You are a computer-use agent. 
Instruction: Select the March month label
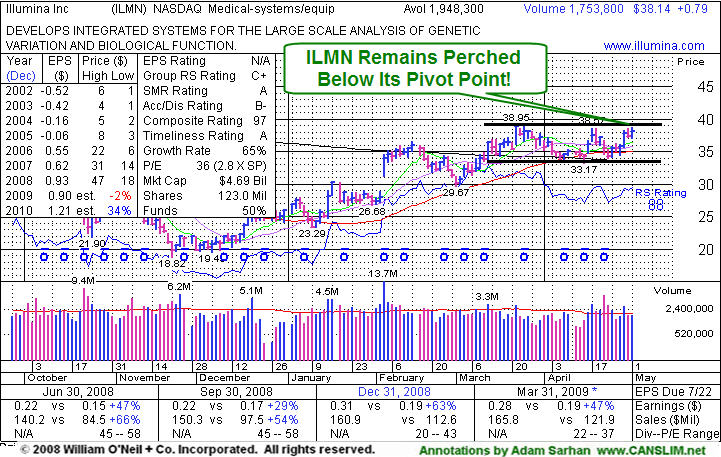(475, 378)
